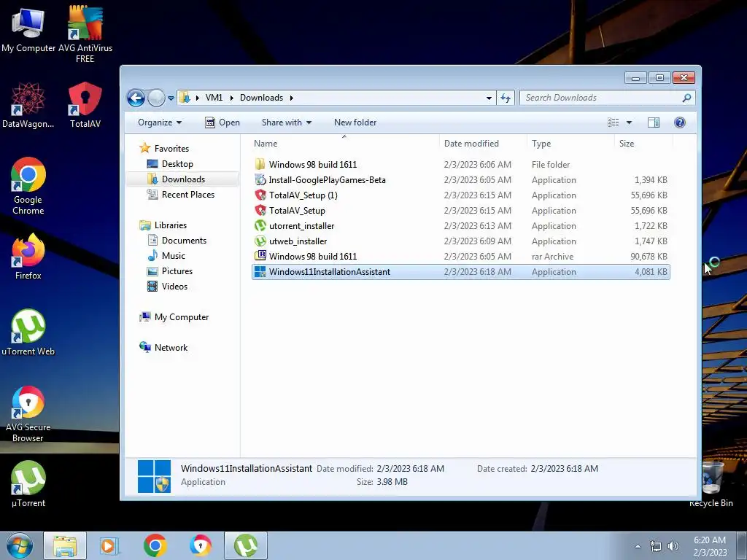747x560 pixels.
Task: Click the DataWagon desktop shortcut
Action: (x=28, y=106)
